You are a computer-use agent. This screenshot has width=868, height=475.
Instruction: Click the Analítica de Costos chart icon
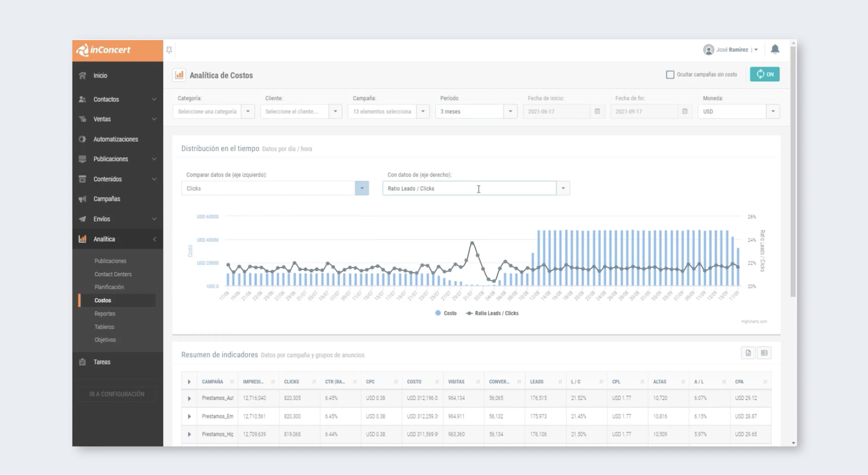pos(179,75)
